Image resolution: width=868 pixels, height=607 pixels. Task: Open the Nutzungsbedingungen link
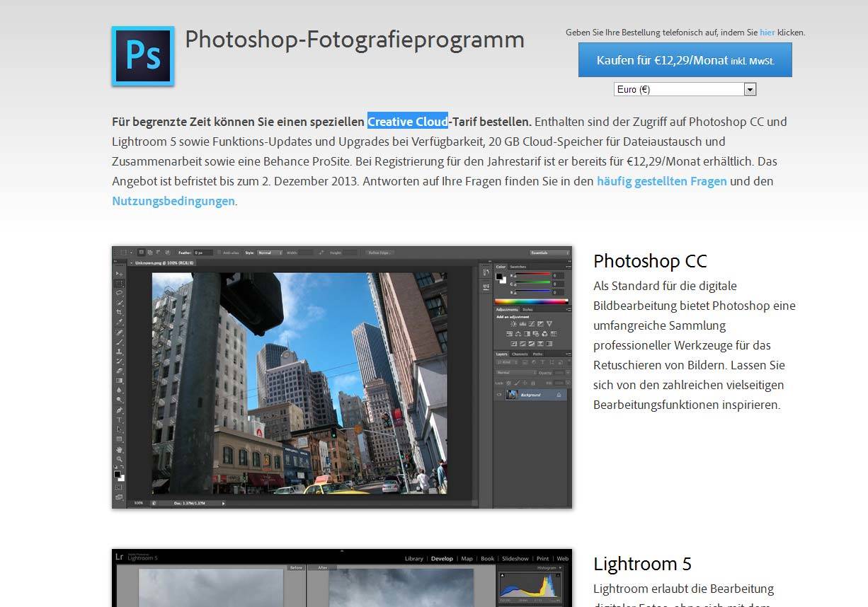click(x=173, y=201)
